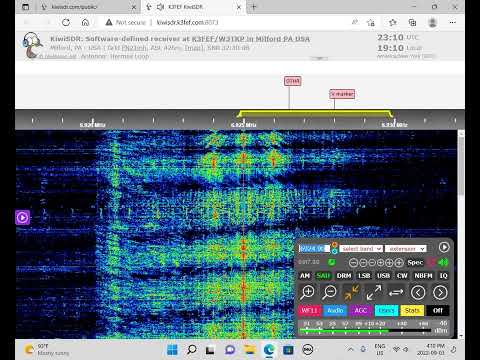This screenshot has width=480, height=360.
Task: Select AM demodulation mode
Action: [305, 276]
